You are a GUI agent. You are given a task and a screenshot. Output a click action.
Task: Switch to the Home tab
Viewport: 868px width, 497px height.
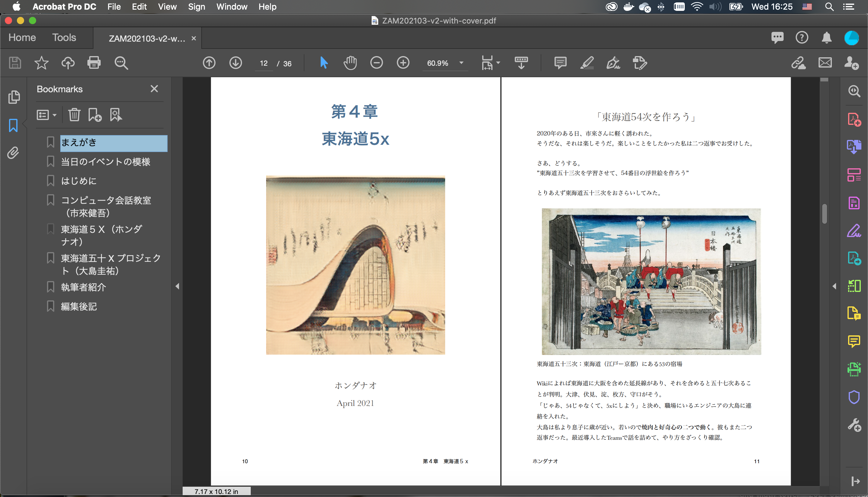pos(22,38)
